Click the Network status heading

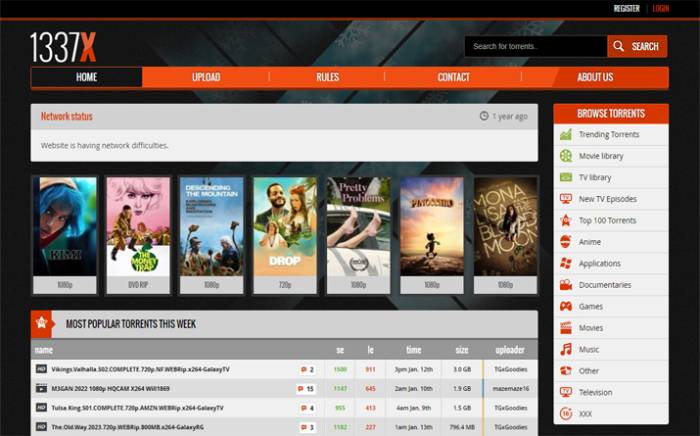click(67, 116)
